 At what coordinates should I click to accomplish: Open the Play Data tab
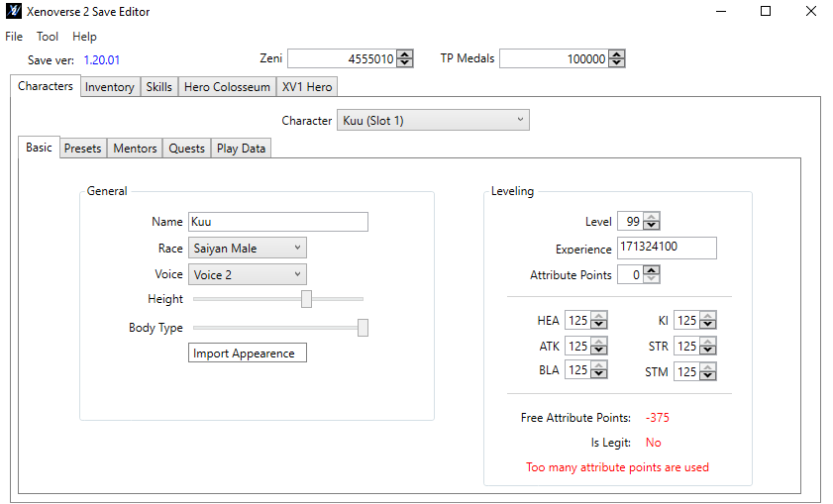click(x=242, y=149)
